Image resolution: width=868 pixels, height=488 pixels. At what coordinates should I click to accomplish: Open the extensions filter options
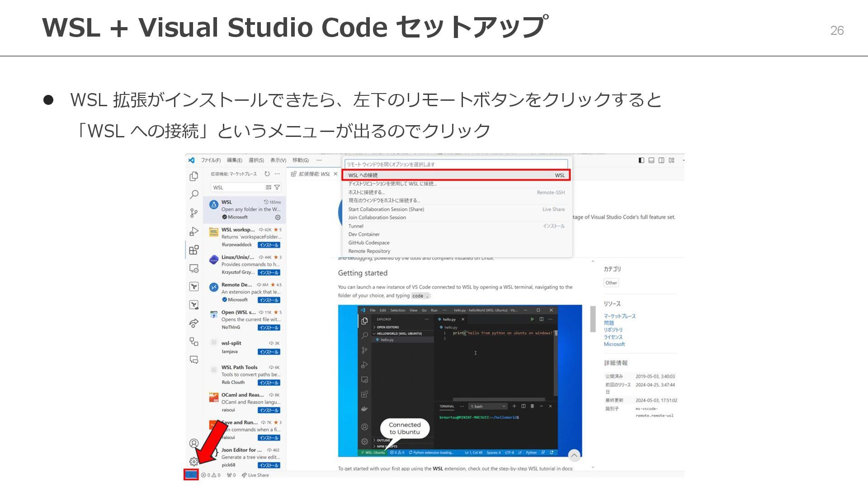pyautogui.click(x=277, y=188)
